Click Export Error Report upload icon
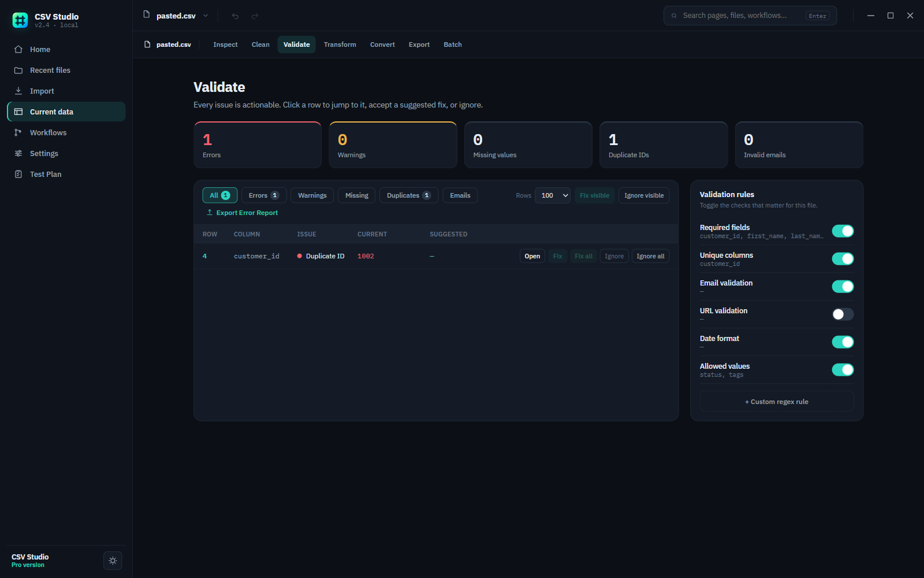Screen dimensions: 924x578 click(210, 212)
